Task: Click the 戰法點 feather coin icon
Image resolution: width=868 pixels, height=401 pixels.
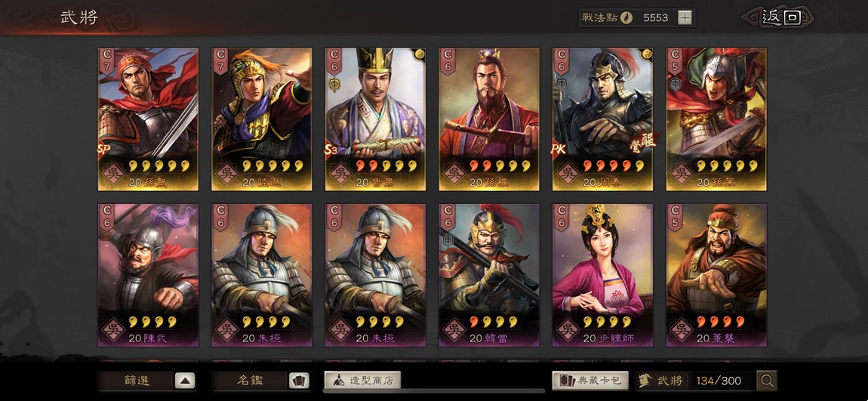Action: [626, 17]
